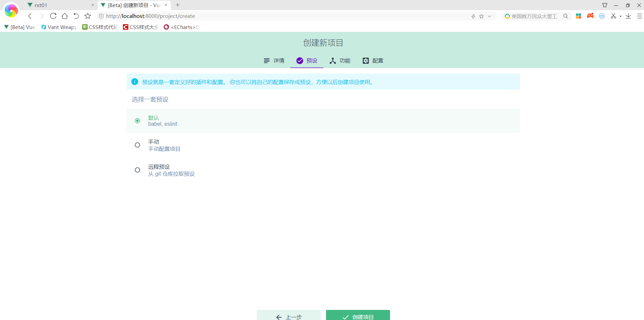Select the 默认 babel eslint preset

click(137, 120)
